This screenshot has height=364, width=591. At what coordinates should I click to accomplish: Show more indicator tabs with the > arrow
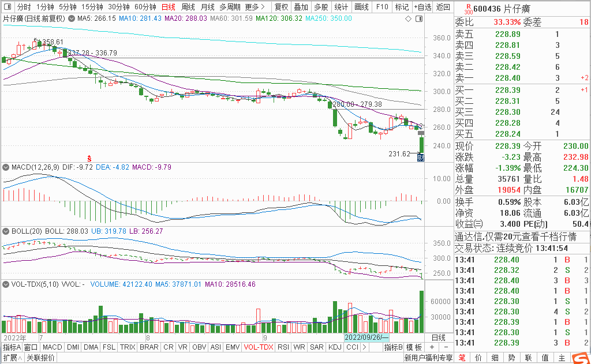pos(364,347)
